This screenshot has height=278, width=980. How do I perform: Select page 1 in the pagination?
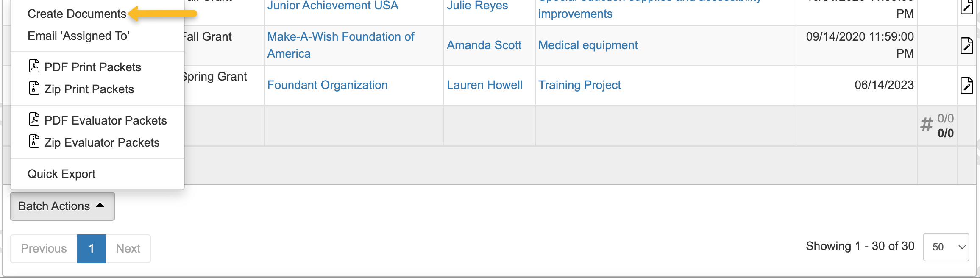pos(91,249)
